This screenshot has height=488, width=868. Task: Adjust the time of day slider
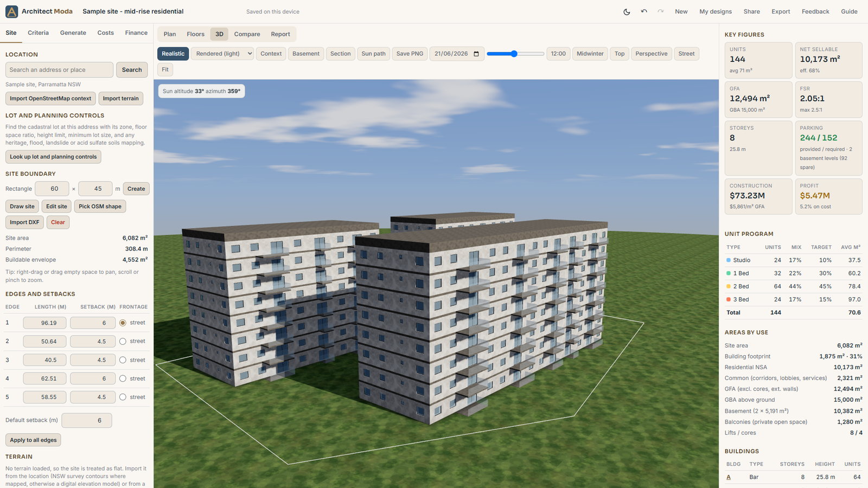coord(515,54)
